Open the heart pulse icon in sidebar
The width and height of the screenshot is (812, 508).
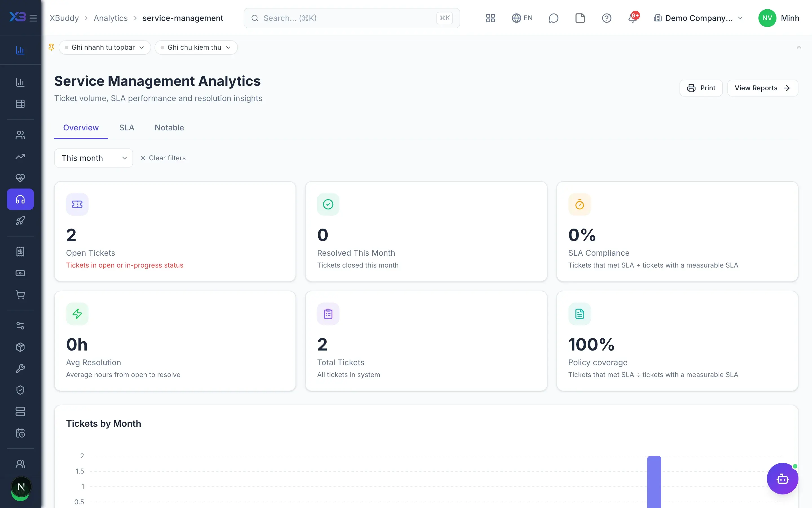20,178
